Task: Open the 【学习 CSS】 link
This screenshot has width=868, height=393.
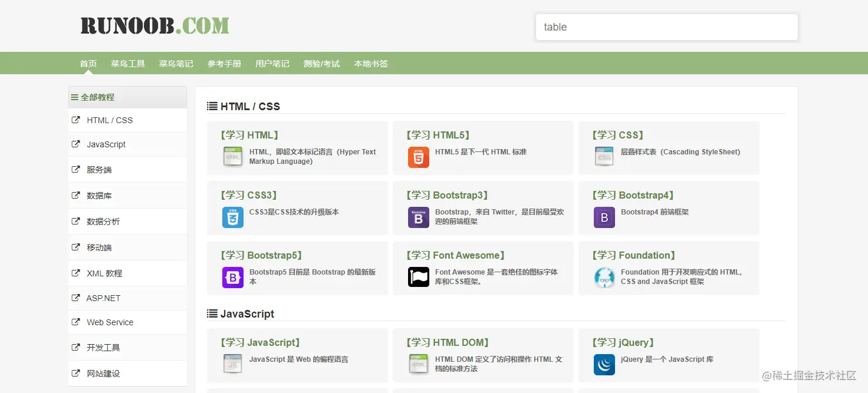Action: coord(617,135)
